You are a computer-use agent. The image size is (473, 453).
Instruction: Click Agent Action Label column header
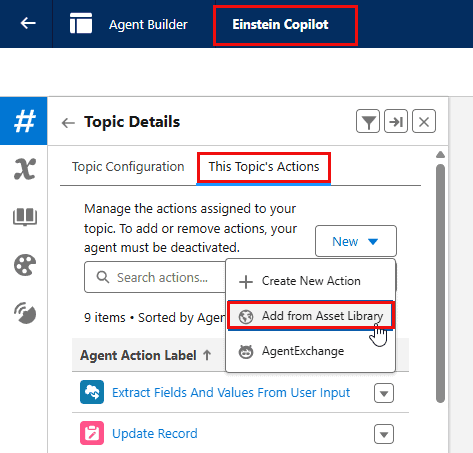click(x=138, y=355)
